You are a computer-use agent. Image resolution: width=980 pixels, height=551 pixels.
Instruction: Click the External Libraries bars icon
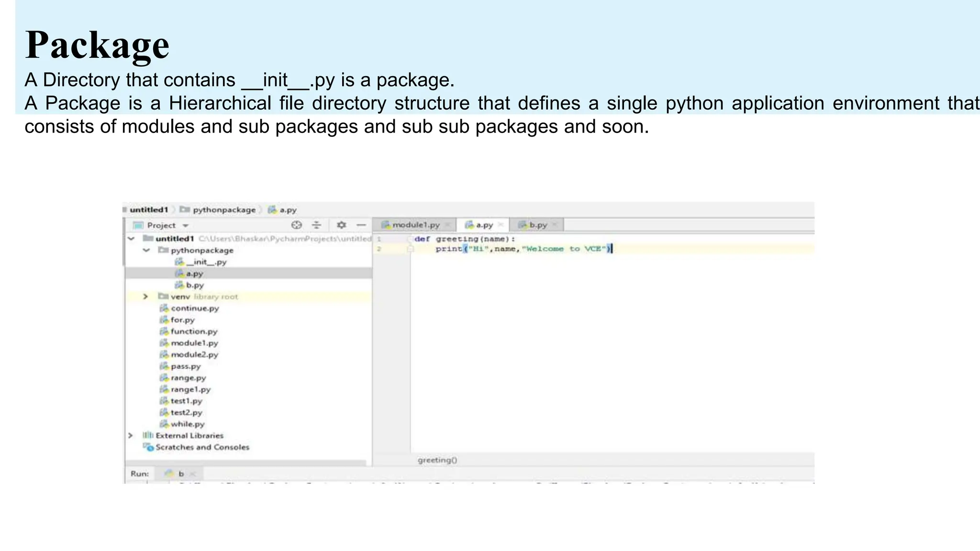[x=148, y=435]
